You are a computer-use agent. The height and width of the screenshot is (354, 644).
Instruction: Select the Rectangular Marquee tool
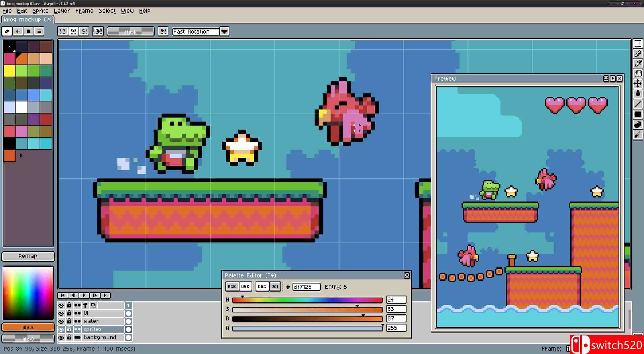point(638,44)
